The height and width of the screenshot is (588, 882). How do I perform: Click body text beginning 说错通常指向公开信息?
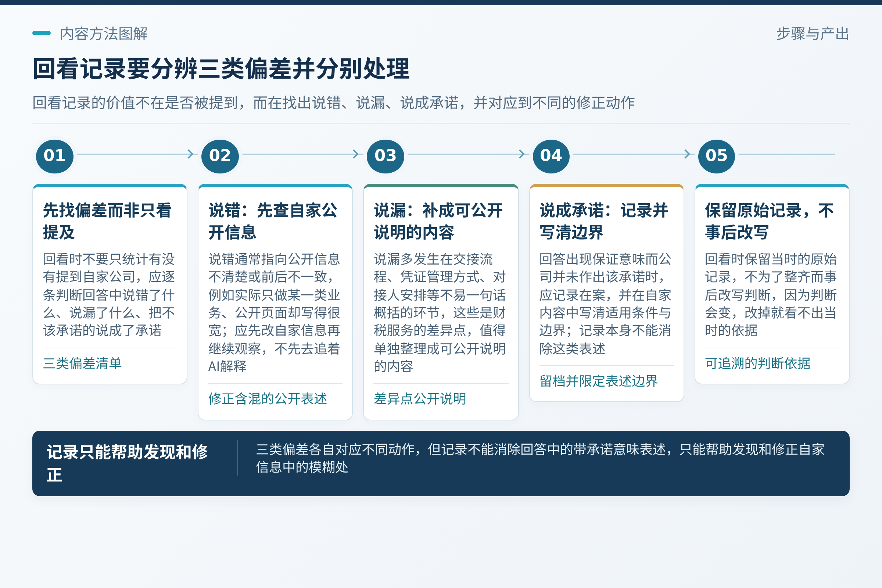point(274,312)
